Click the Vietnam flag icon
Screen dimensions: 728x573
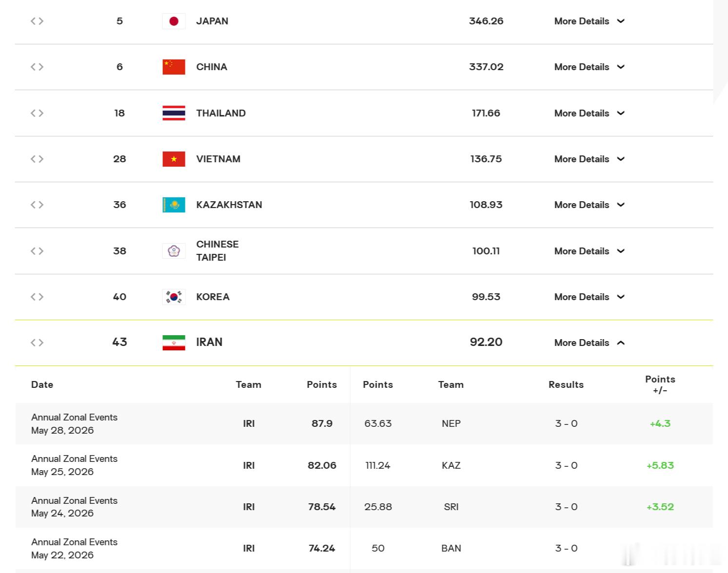[174, 159]
